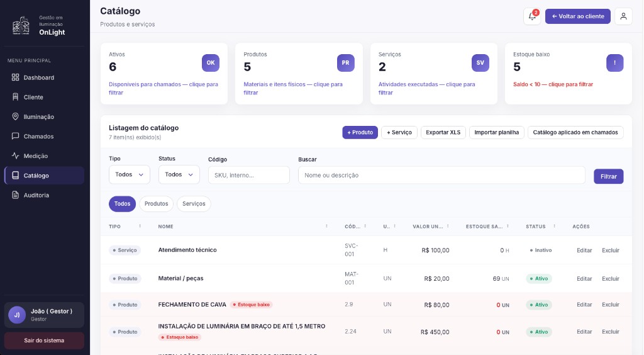Sort by U. unit column arrows
644x355 pixels.
395,226
